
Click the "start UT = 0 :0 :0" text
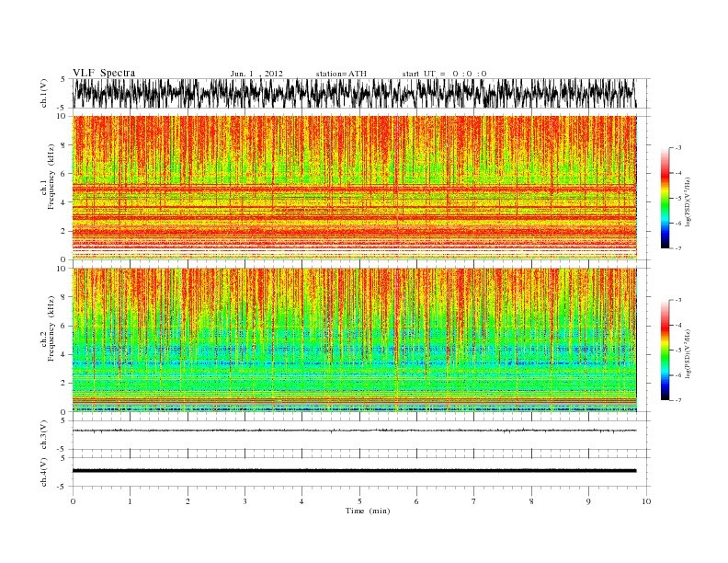(x=444, y=74)
